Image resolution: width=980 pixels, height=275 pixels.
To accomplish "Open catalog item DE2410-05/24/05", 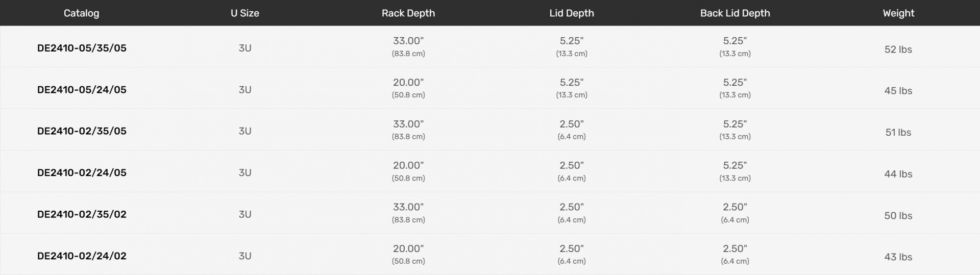I will 82,90.
